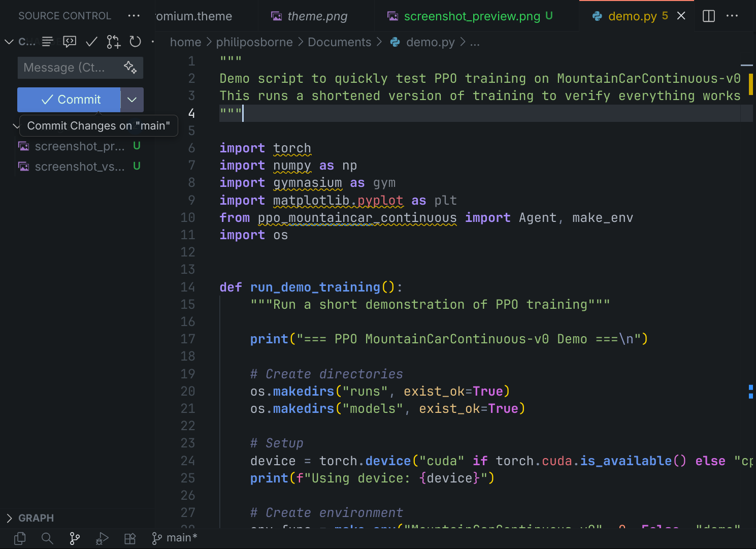
Task: Collapse the Changes group chevron
Action: pos(15,125)
